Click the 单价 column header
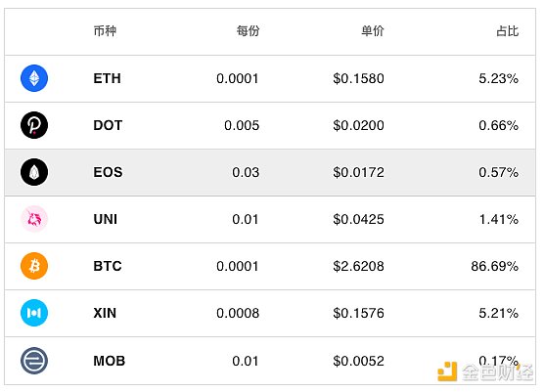 click(373, 31)
